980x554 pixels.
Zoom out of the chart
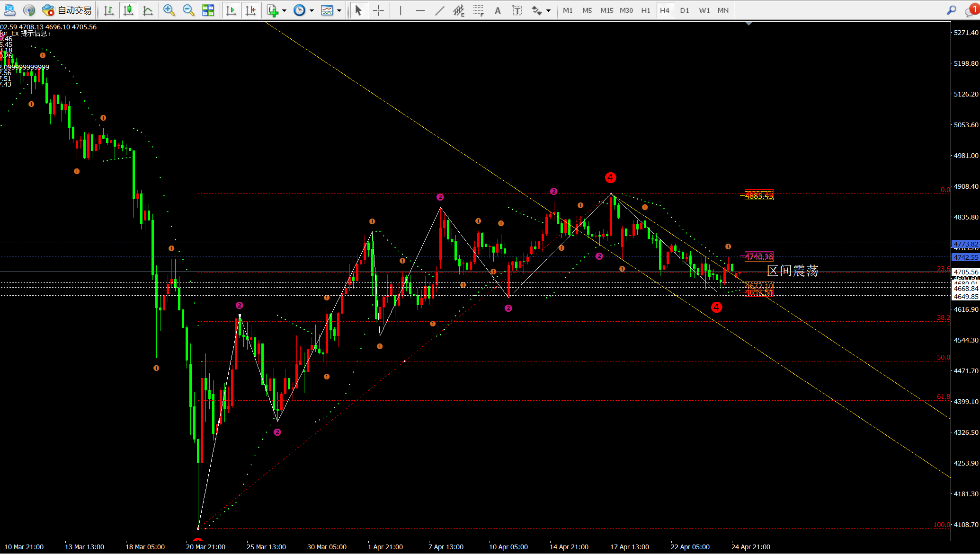pyautogui.click(x=188, y=10)
